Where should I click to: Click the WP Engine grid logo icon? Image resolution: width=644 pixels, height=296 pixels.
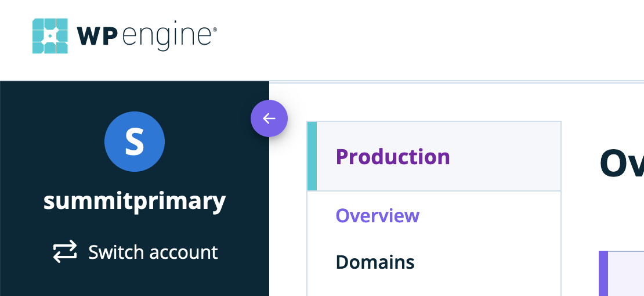[x=50, y=36]
